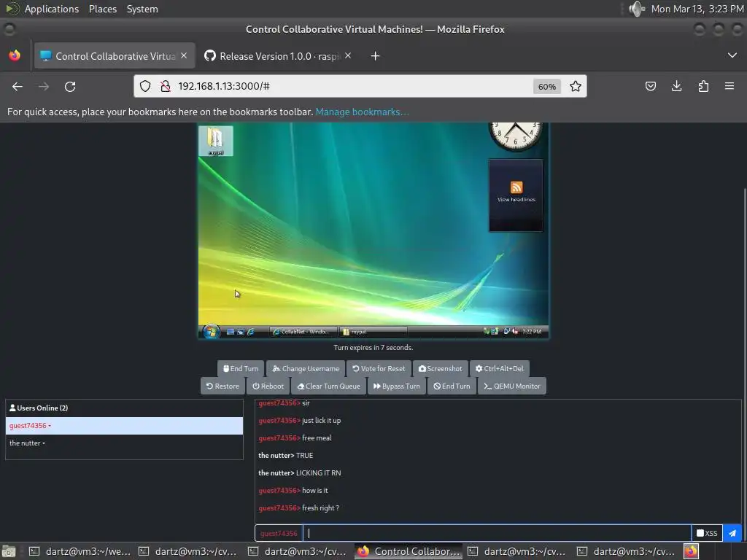Open the Manage bookmarks link

tap(362, 112)
